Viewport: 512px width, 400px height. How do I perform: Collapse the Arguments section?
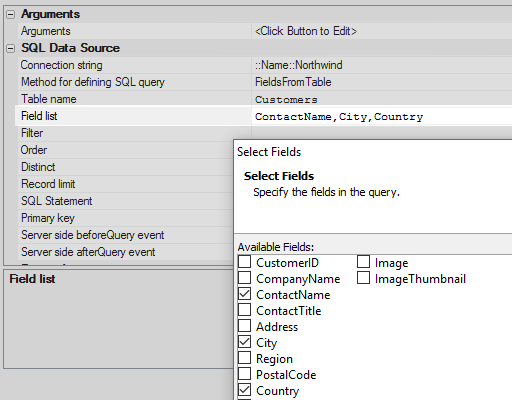[x=11, y=14]
